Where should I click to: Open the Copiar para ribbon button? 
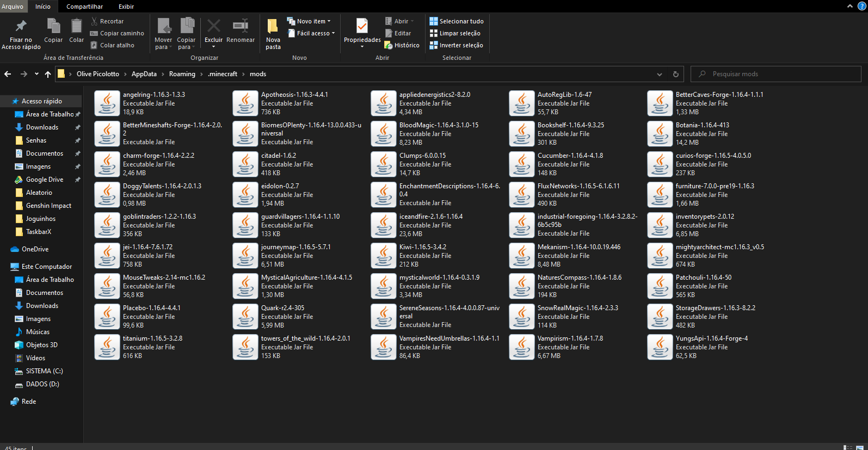(186, 34)
